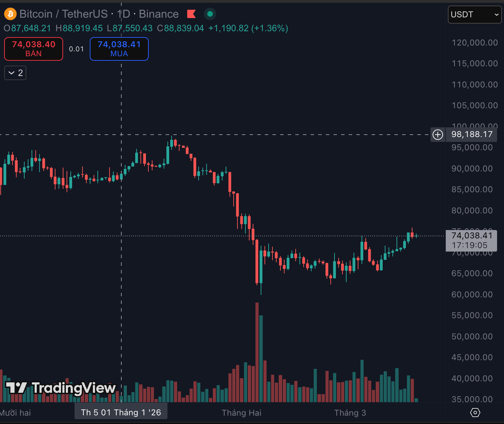Open chart settings via the hexagon gear icon
Viewport: 504px width, 424px height.
475,413
